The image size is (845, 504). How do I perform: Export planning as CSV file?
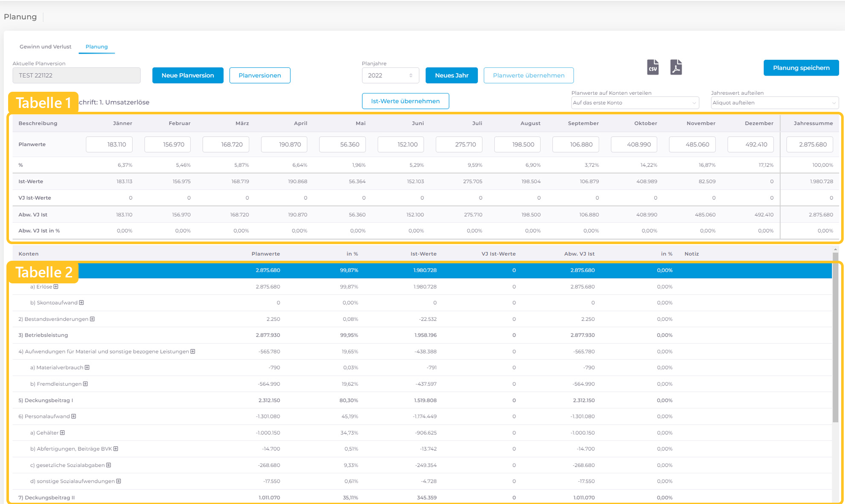click(x=653, y=67)
